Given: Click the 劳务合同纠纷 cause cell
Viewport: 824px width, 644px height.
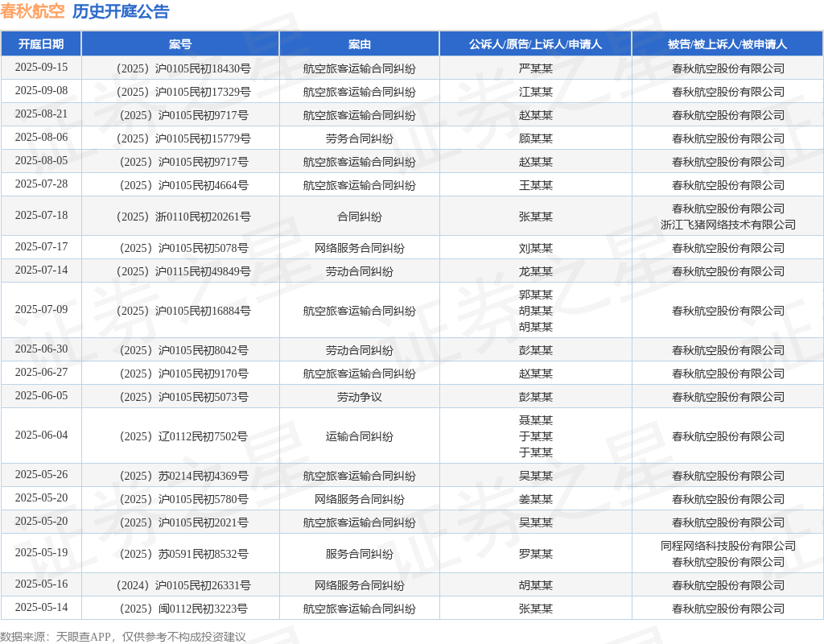Looking at the screenshot, I should click(x=360, y=138).
